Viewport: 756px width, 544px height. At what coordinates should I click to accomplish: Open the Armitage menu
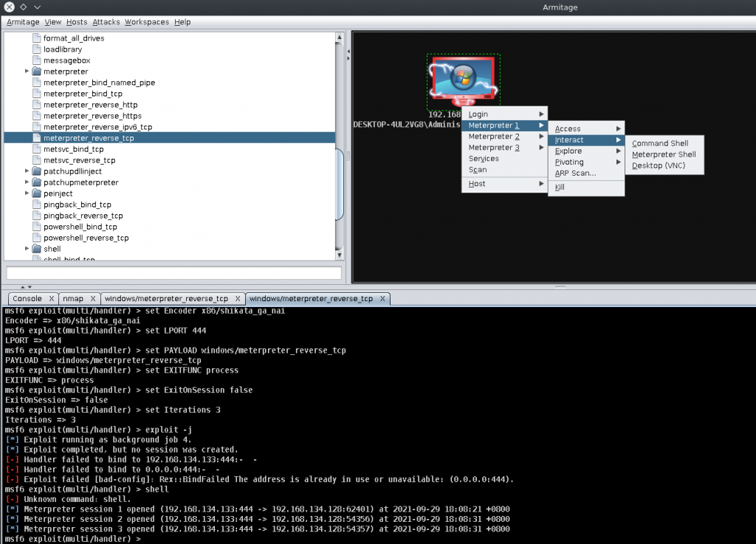tap(23, 21)
